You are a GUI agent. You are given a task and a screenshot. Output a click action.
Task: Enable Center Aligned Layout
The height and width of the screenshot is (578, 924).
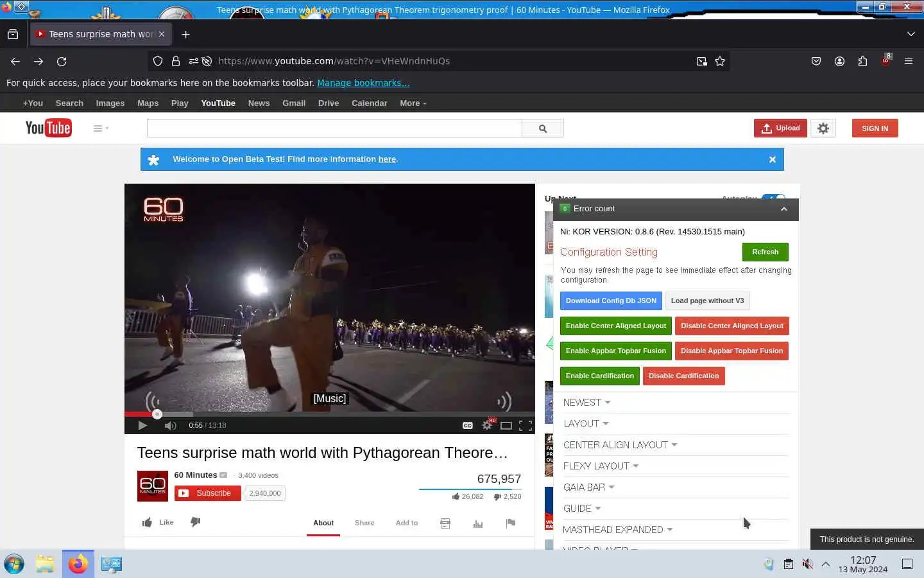click(616, 326)
